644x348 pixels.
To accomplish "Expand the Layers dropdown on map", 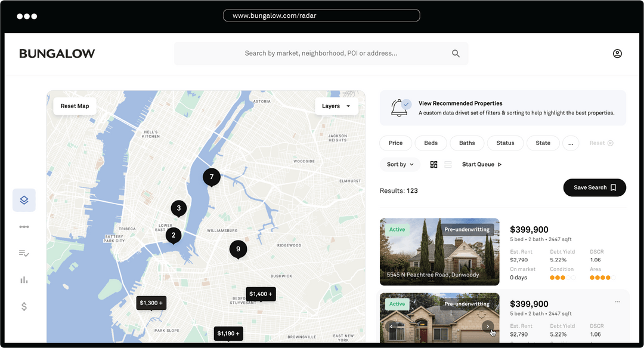I will 336,106.
